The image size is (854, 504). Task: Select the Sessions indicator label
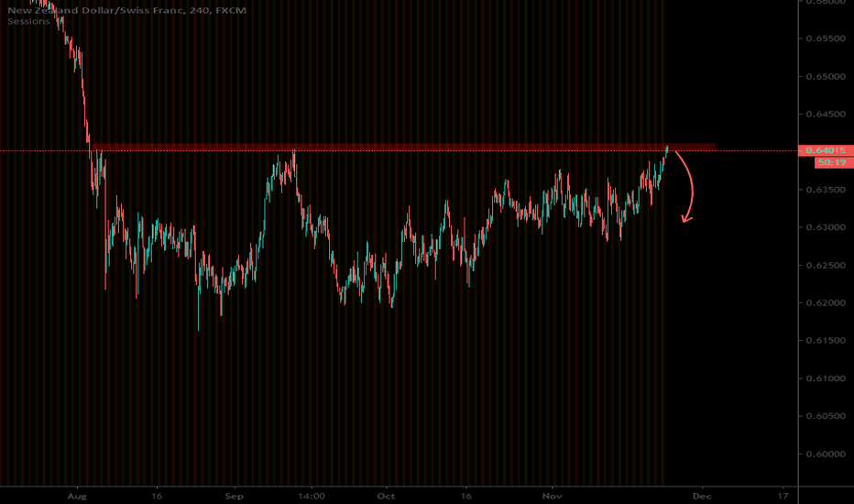coord(28,21)
